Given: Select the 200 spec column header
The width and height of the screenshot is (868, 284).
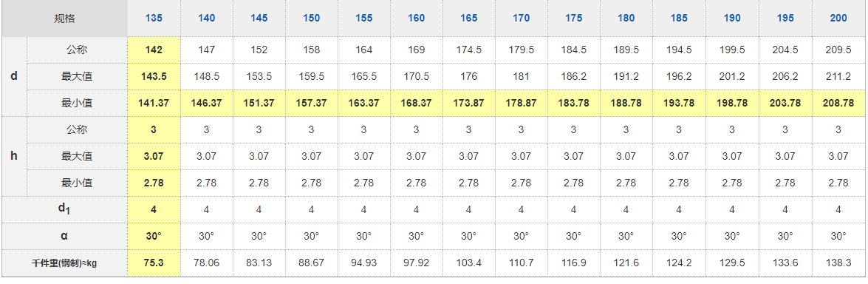Looking at the screenshot, I should pyautogui.click(x=838, y=18).
